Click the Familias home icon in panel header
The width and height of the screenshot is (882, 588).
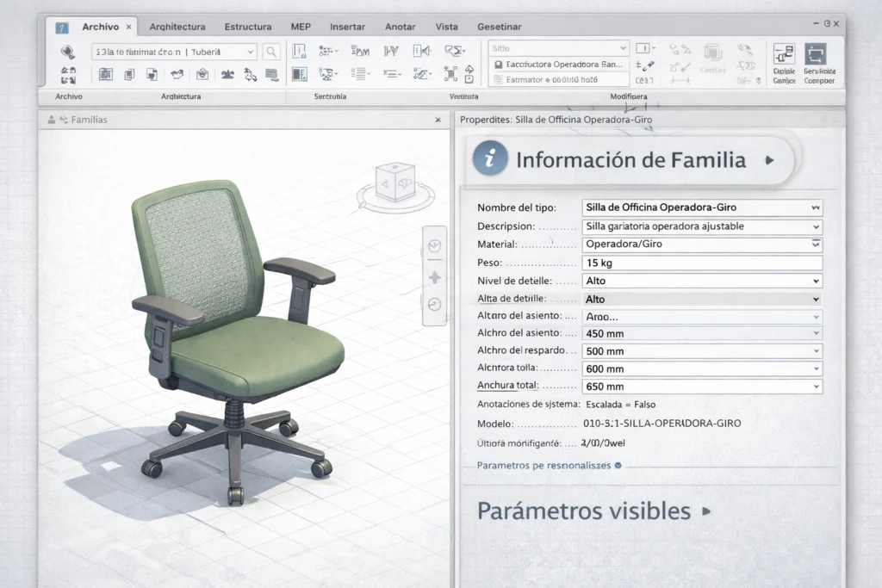pyautogui.click(x=54, y=120)
